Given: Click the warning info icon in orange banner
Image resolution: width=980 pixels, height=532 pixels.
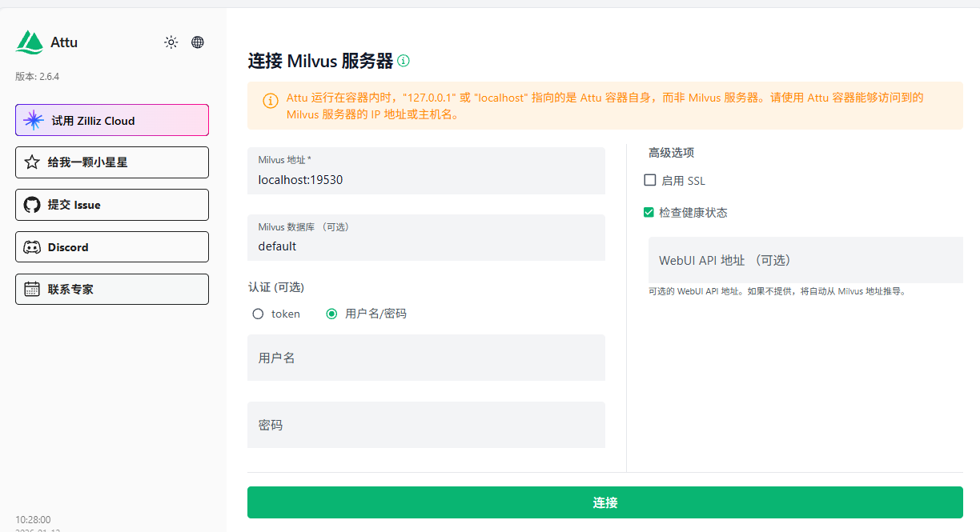Looking at the screenshot, I should click(x=271, y=101).
